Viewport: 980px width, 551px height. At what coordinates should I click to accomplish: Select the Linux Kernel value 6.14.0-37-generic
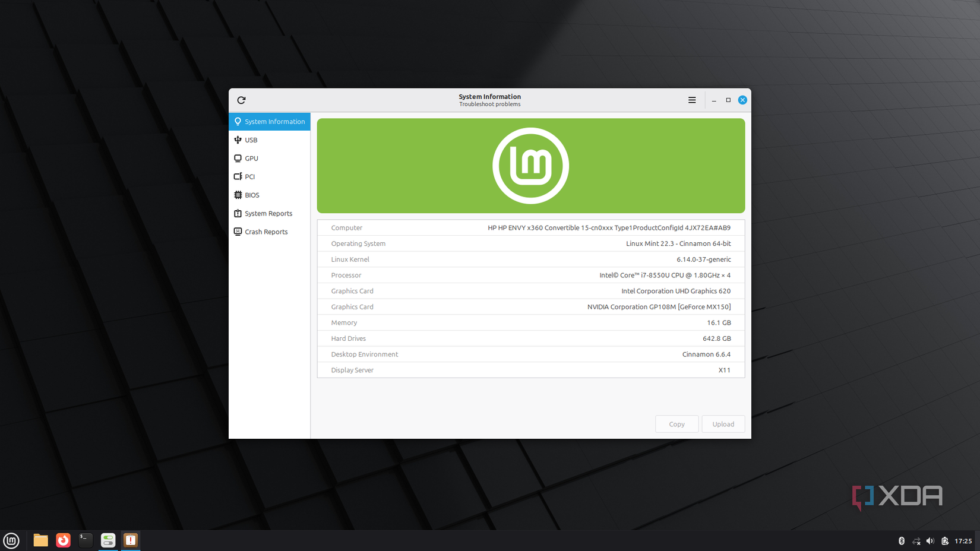click(x=704, y=259)
